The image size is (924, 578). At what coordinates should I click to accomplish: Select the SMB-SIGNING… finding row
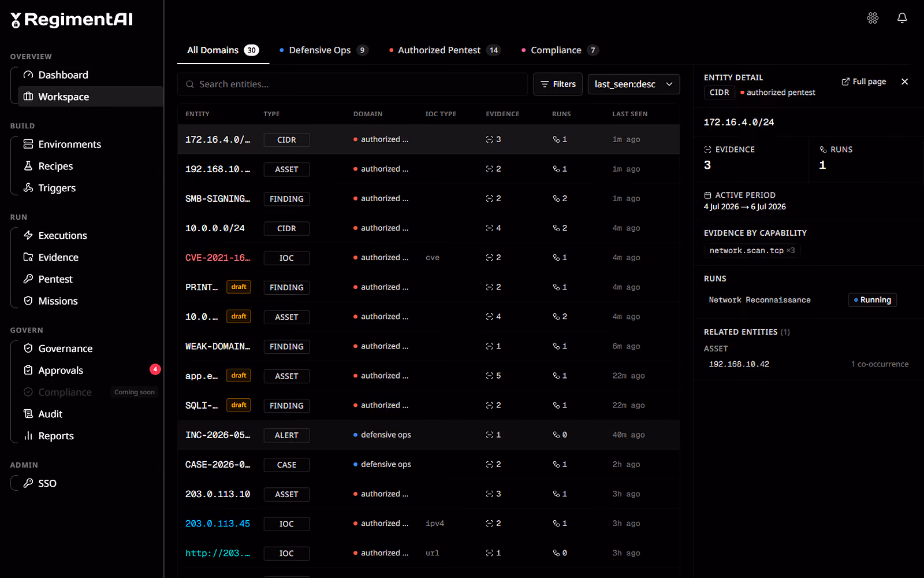pos(429,199)
